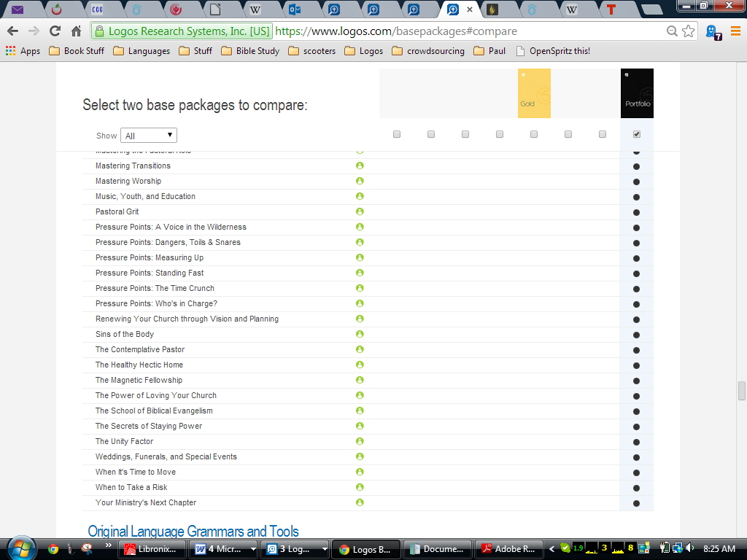Click the OpenSpritz this! bookmarklet
This screenshot has height=560, width=747.
[x=553, y=51]
